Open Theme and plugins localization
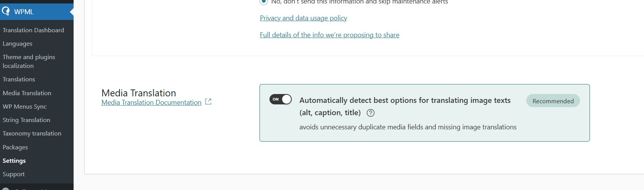Image resolution: width=644 pixels, height=190 pixels. [29, 61]
